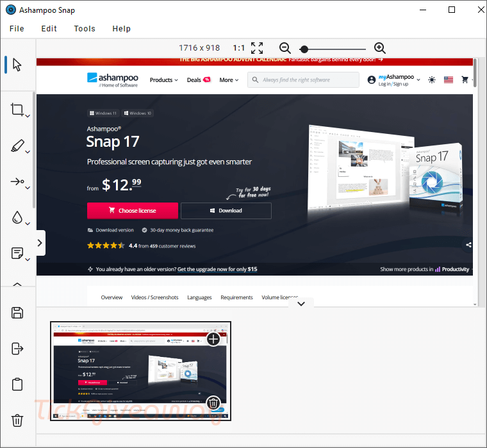Expand note tool options chevron

(x=28, y=260)
